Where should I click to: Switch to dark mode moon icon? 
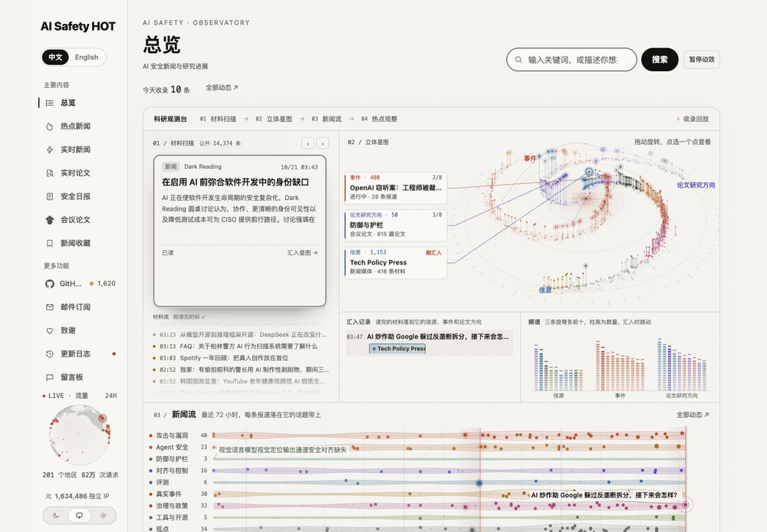click(56, 515)
